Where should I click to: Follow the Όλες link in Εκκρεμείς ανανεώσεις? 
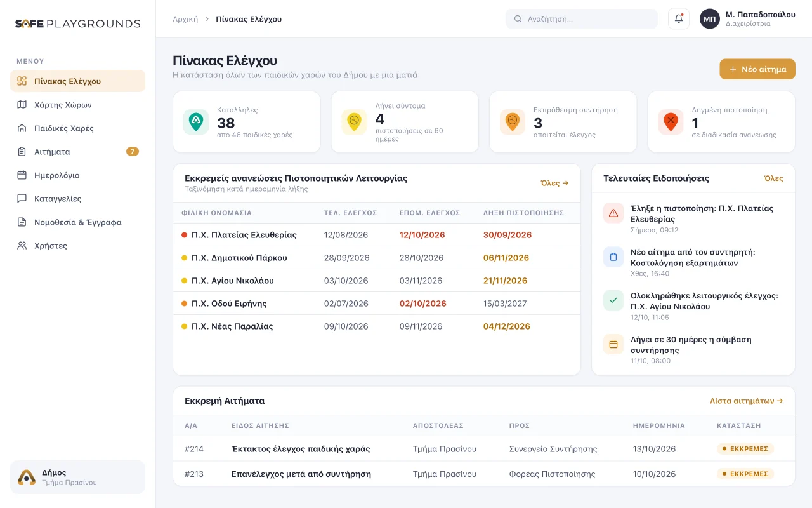tap(554, 183)
